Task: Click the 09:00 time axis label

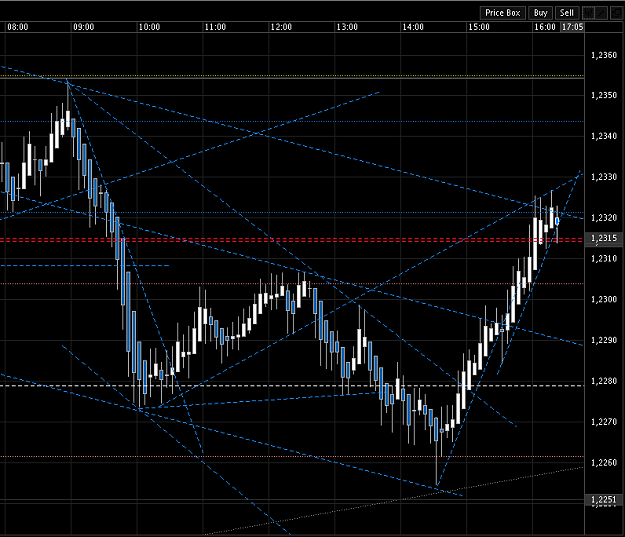Action: tap(83, 27)
